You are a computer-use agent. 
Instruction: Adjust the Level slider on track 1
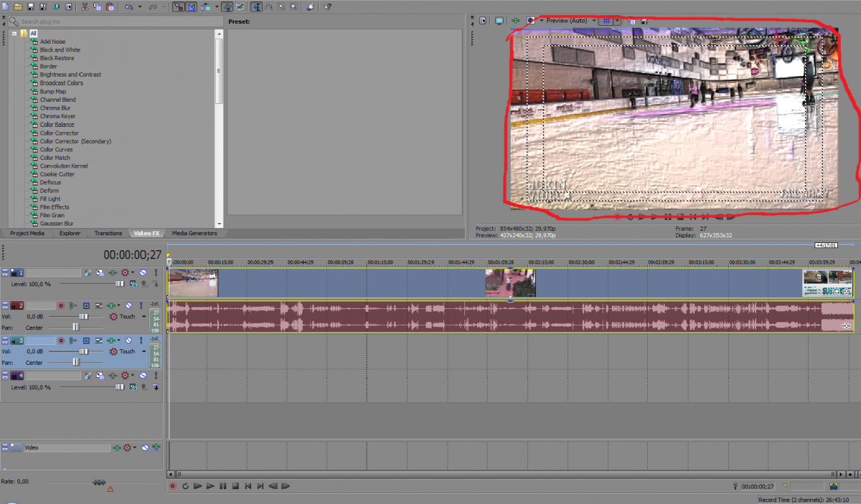tap(120, 284)
